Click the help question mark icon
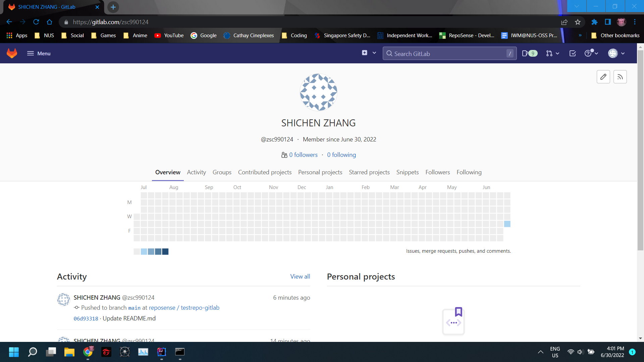The height and width of the screenshot is (362, 644). click(x=588, y=53)
